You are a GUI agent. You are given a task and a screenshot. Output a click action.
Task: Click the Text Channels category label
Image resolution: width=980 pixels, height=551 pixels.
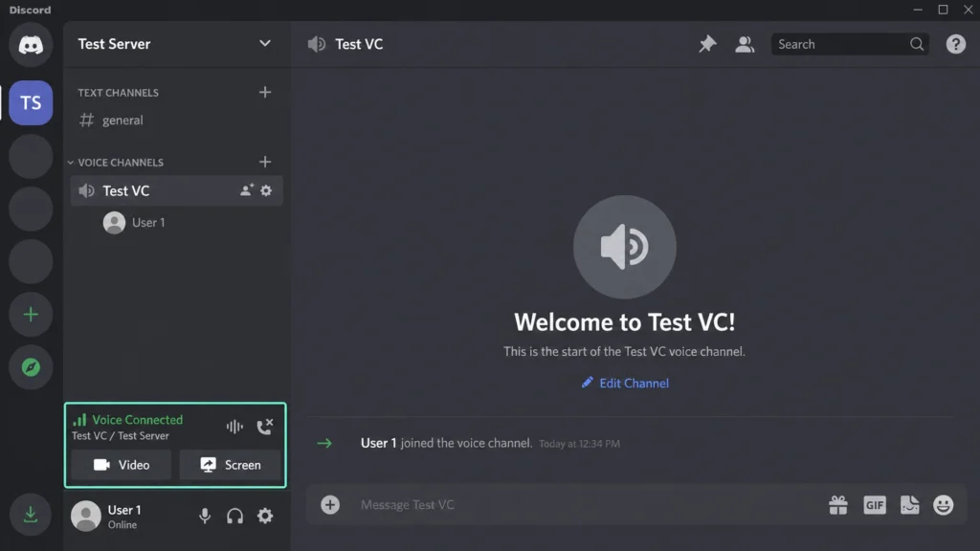pos(118,93)
